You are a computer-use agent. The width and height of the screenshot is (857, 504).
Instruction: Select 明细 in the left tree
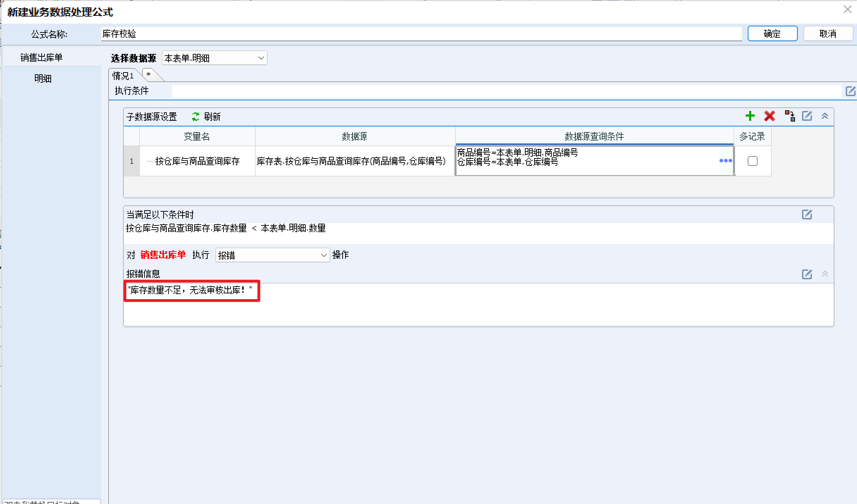point(43,79)
